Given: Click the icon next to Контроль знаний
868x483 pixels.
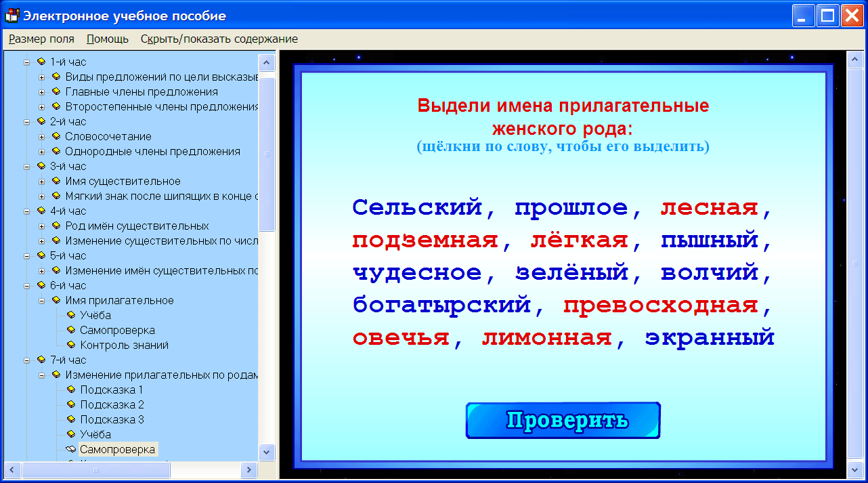Looking at the screenshot, I should (70, 345).
